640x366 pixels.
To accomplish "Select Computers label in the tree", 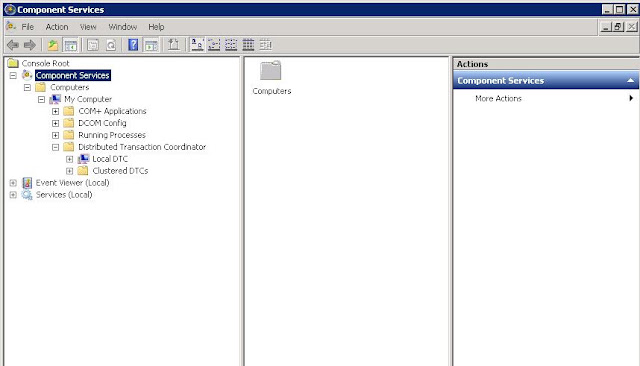I will (x=69, y=87).
